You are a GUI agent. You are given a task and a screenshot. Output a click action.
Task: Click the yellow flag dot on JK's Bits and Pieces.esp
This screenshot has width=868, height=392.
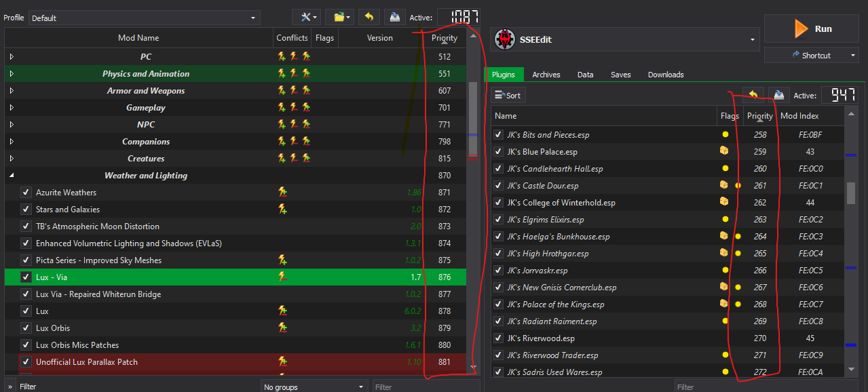coord(725,134)
